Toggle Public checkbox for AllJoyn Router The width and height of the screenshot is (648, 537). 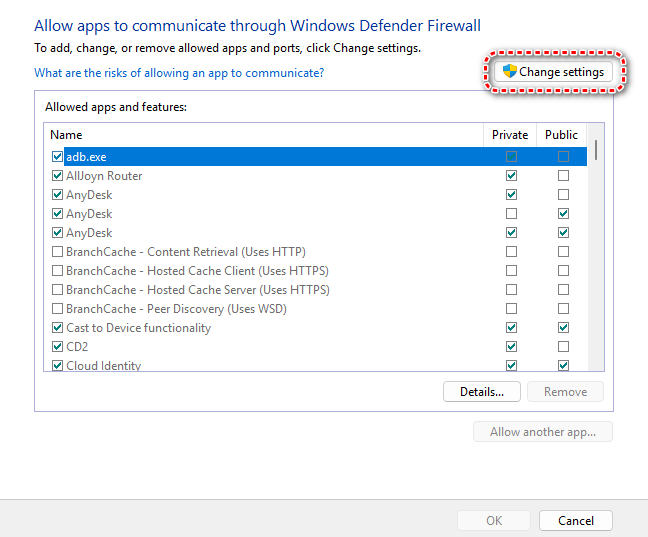(x=563, y=176)
